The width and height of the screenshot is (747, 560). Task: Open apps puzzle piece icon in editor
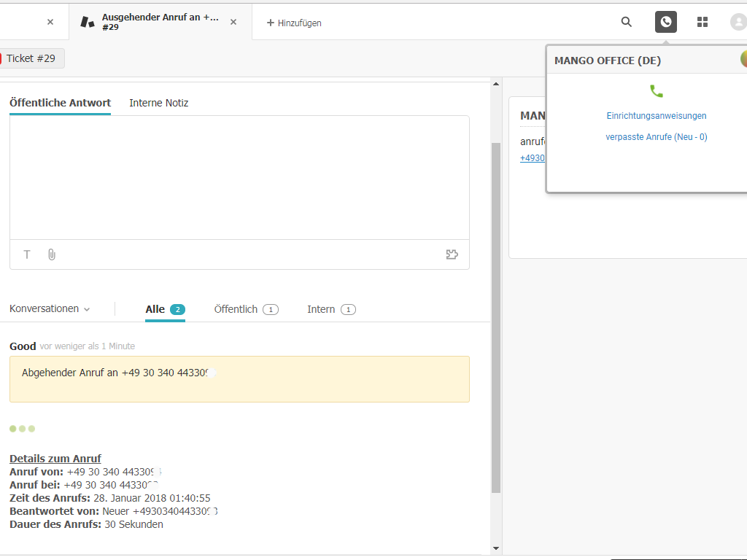(452, 254)
